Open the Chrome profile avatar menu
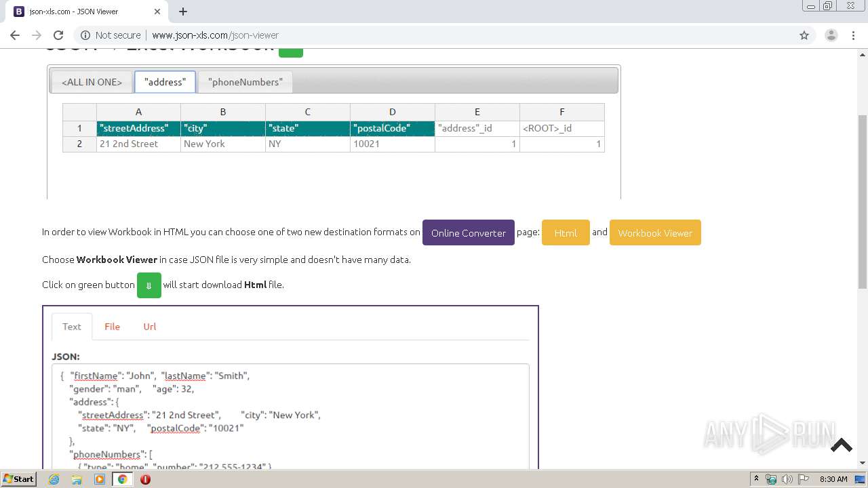Image resolution: width=868 pixels, height=488 pixels. point(831,35)
